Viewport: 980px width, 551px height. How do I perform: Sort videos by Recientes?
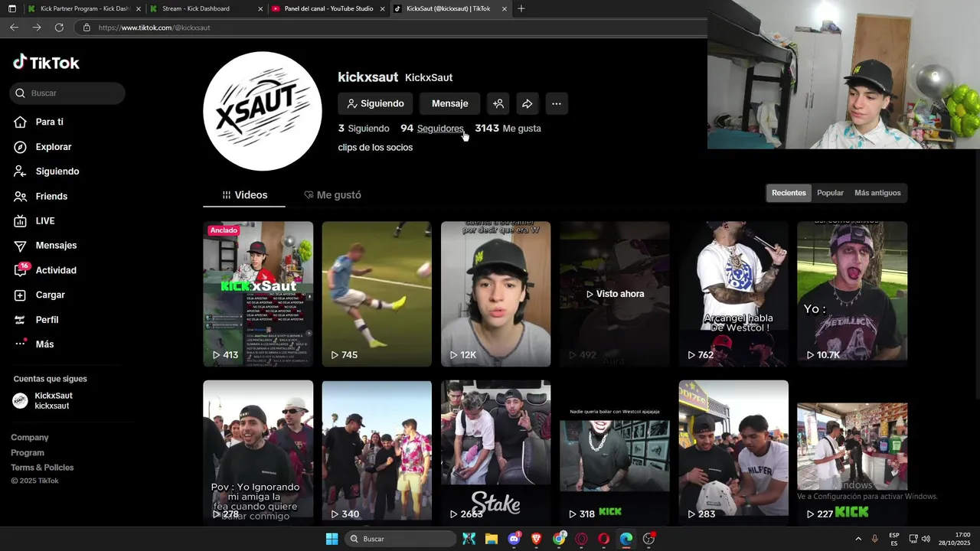[789, 193]
